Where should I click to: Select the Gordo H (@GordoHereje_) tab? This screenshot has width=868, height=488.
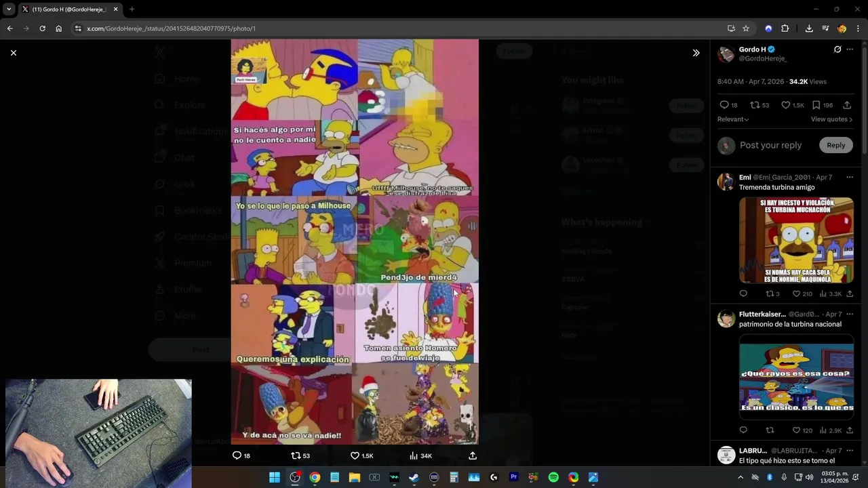(70, 9)
